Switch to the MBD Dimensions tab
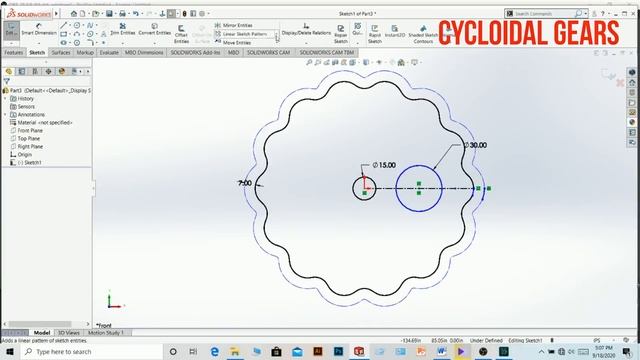This screenshot has height=360, width=640. [144, 53]
